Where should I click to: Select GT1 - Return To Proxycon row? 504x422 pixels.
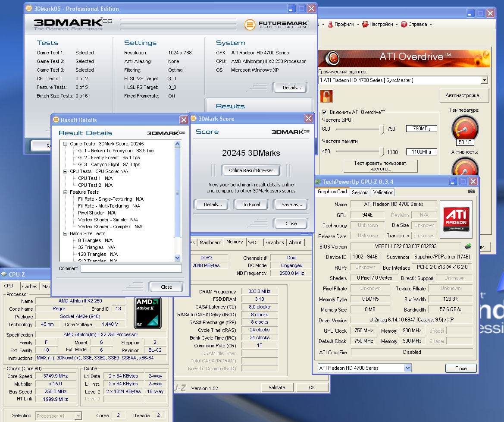tap(116, 151)
